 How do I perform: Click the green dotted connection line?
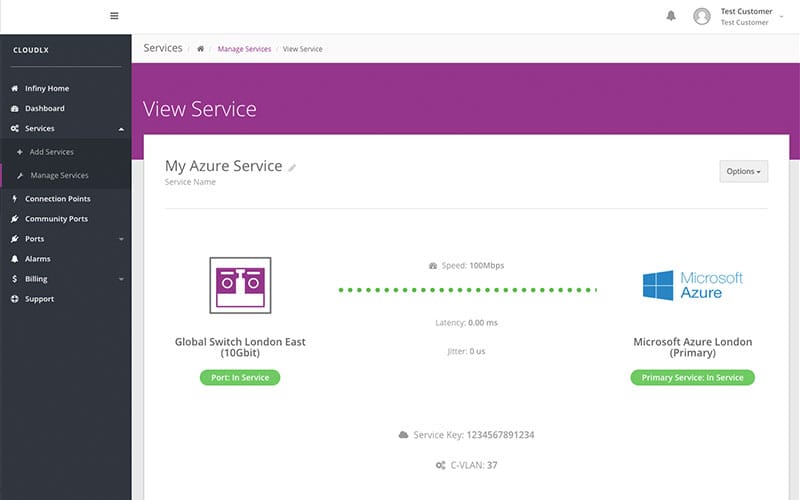(x=467, y=290)
